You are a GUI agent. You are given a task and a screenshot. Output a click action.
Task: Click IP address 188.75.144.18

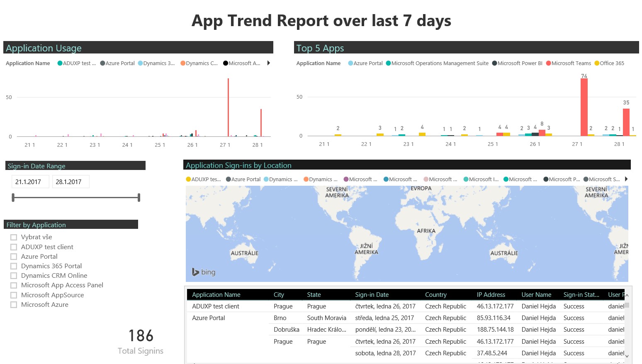pyautogui.click(x=495, y=330)
